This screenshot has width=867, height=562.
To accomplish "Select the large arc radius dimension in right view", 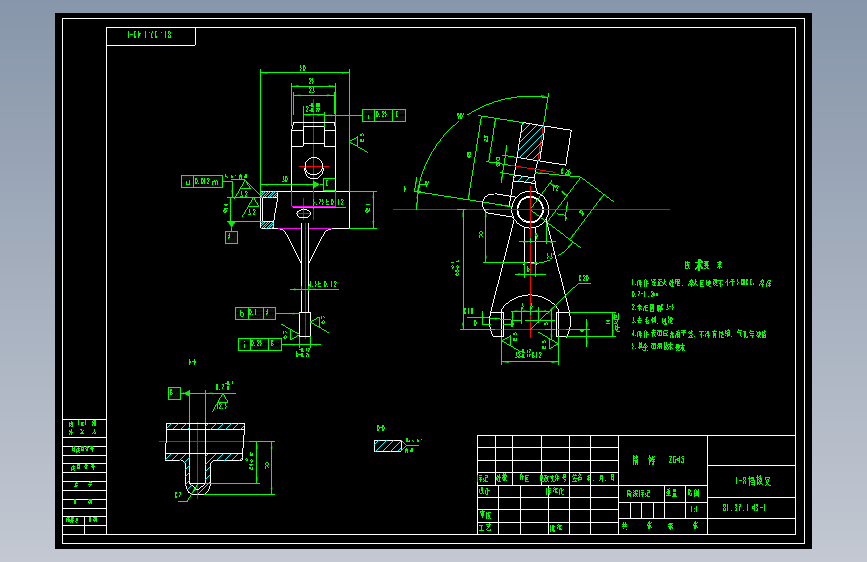I will (x=460, y=116).
